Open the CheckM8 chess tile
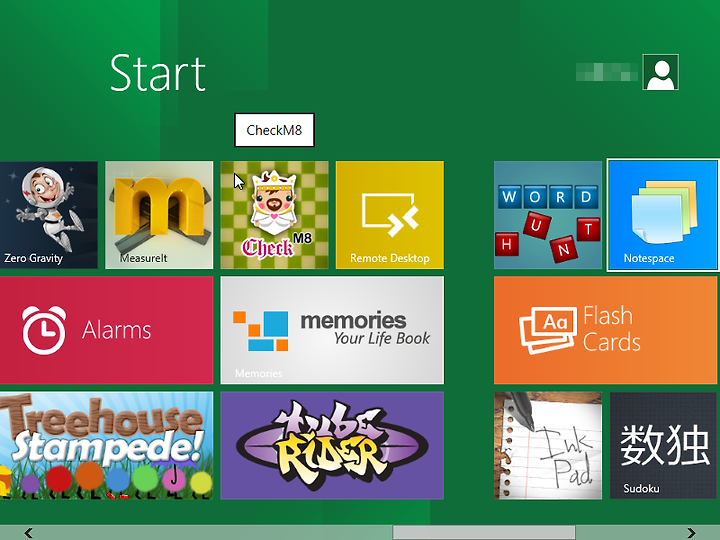The width and height of the screenshot is (720, 540). (275, 215)
